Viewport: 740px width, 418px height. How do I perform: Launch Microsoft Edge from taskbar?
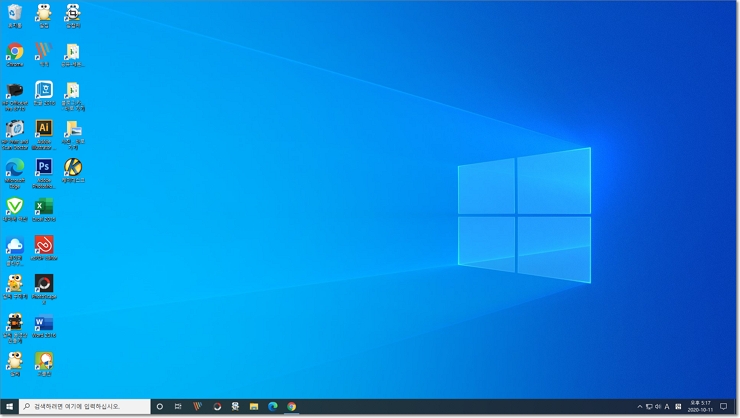(x=273, y=406)
